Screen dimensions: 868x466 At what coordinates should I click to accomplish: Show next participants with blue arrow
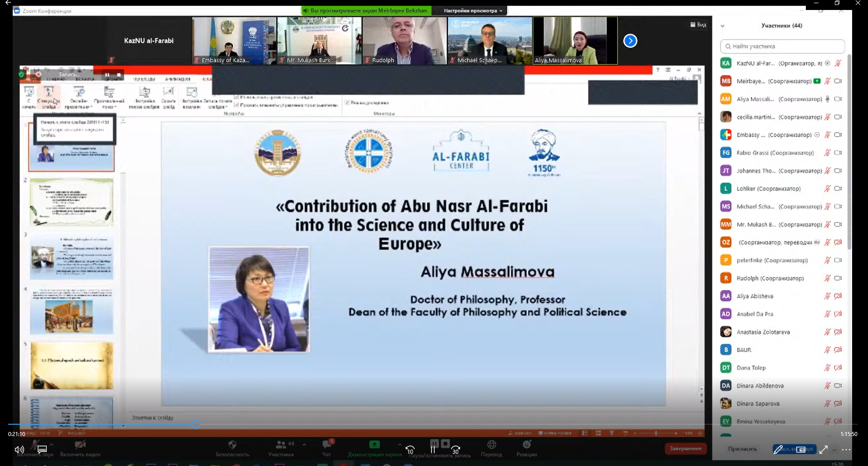pyautogui.click(x=630, y=41)
